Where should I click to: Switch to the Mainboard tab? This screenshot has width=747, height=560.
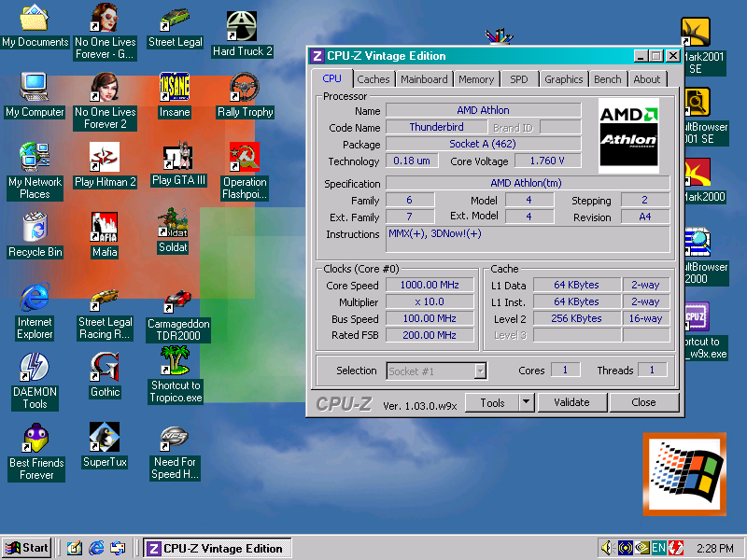click(x=424, y=79)
